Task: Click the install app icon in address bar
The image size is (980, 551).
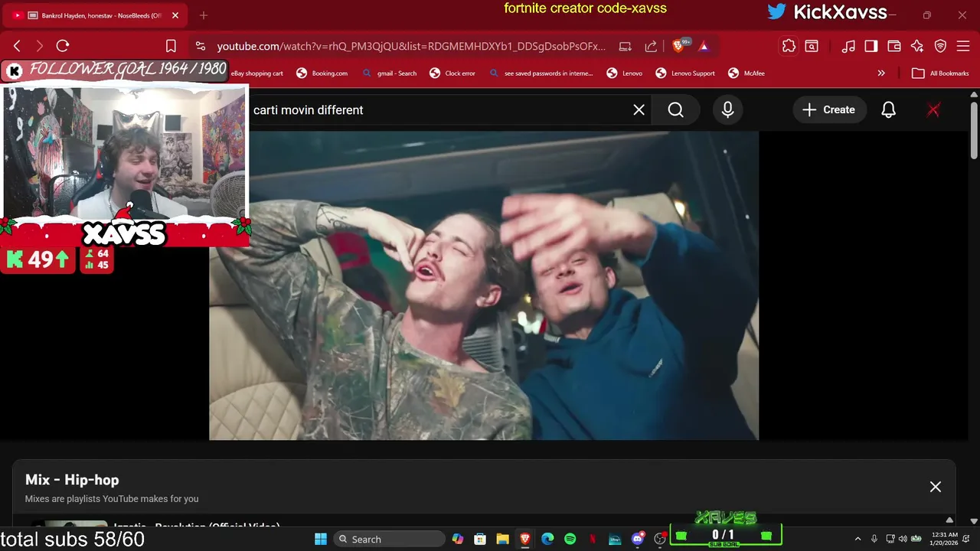Action: click(x=625, y=47)
